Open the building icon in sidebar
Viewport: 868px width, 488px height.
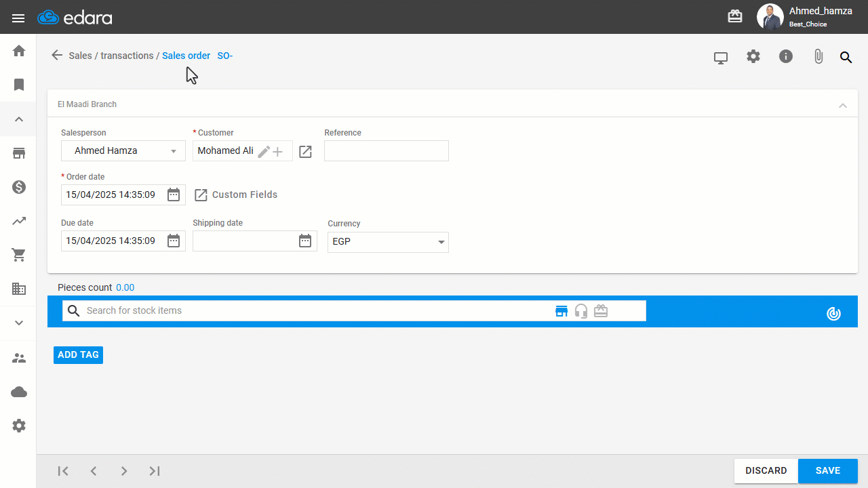[19, 289]
